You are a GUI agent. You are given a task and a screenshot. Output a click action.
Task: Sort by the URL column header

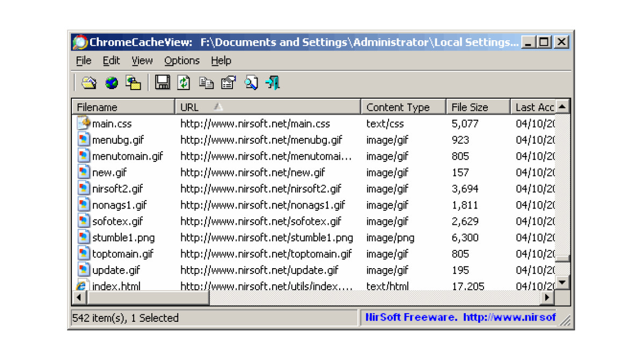pyautogui.click(x=268, y=107)
